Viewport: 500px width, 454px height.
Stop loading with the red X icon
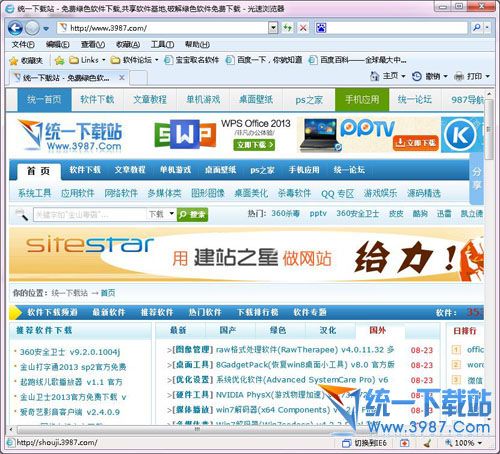point(303,28)
